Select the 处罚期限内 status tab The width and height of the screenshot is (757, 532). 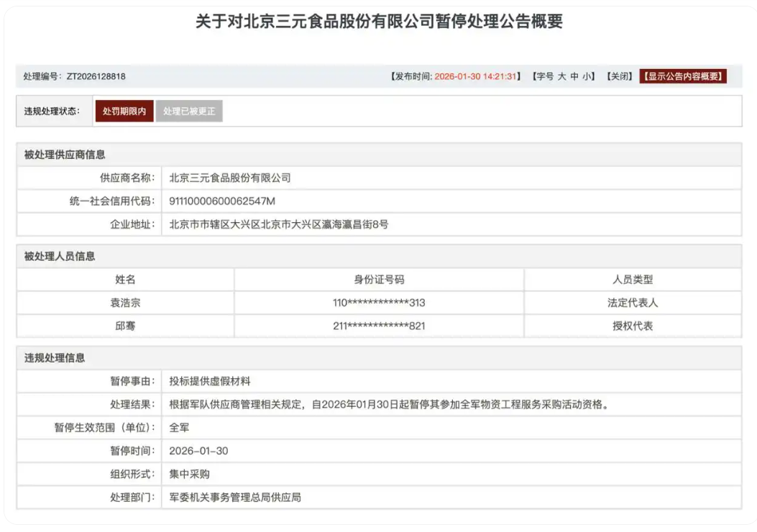124,111
